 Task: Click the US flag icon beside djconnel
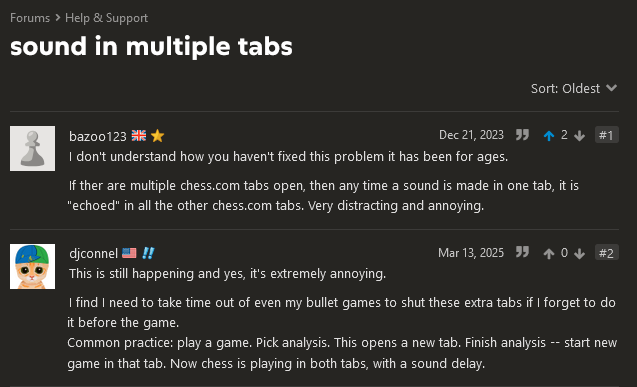pyautogui.click(x=129, y=253)
